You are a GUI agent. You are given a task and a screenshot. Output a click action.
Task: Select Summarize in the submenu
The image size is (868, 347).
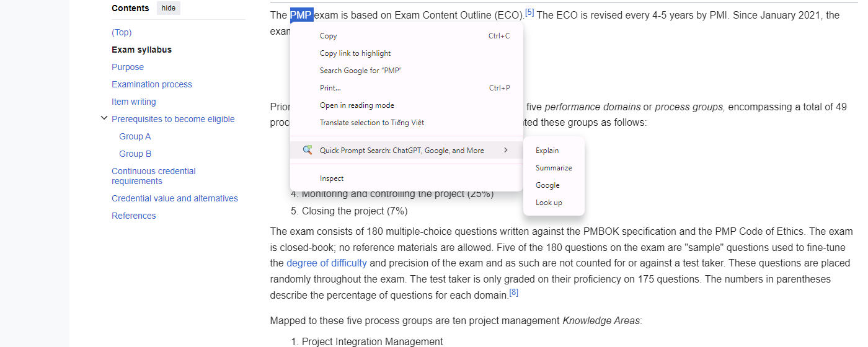pos(554,168)
